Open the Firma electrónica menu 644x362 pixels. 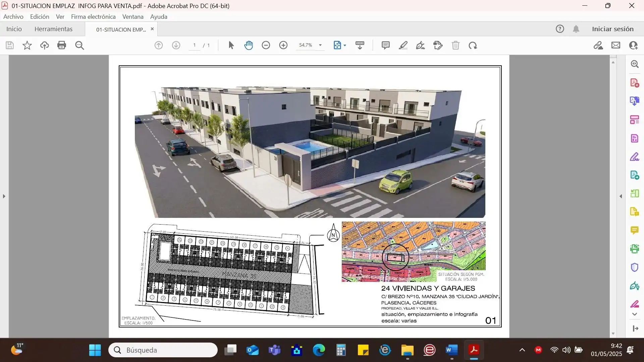pos(93,17)
